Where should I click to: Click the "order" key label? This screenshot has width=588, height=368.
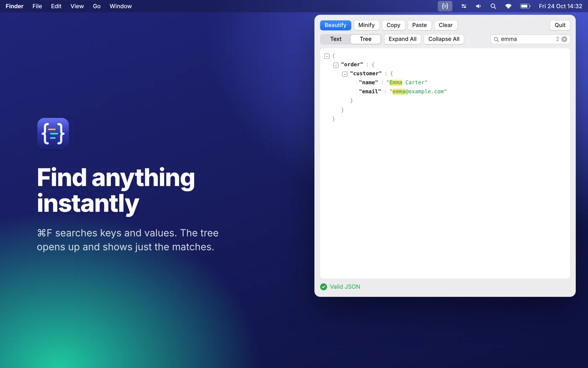tap(352, 64)
